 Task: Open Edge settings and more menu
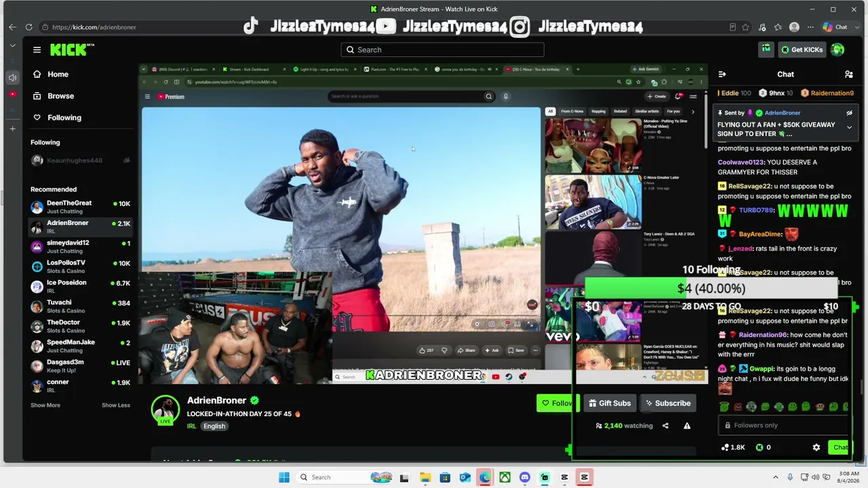point(810,27)
